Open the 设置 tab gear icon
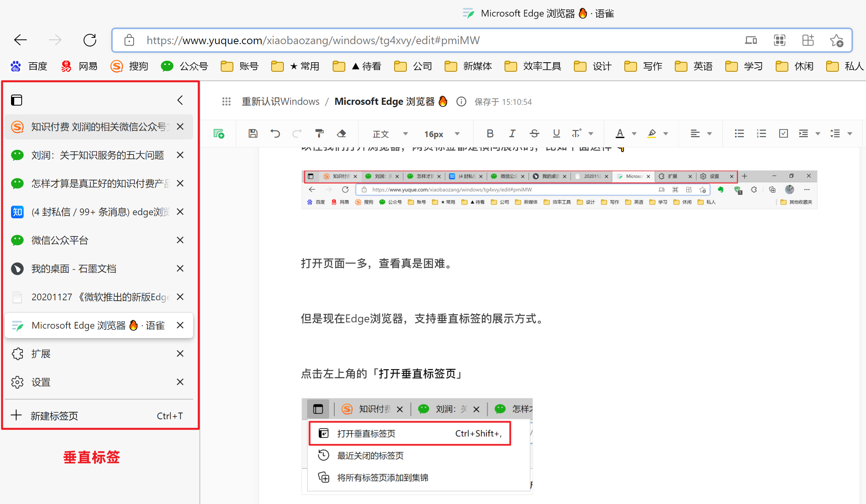 tap(17, 382)
